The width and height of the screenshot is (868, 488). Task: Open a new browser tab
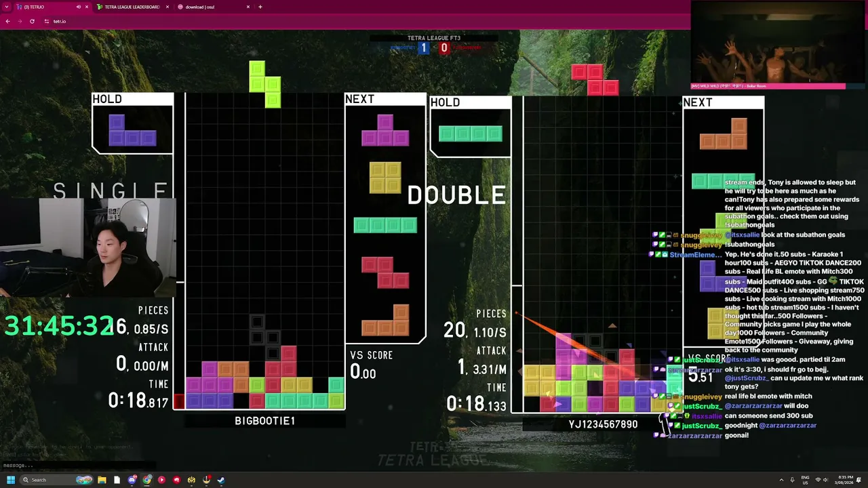260,7
